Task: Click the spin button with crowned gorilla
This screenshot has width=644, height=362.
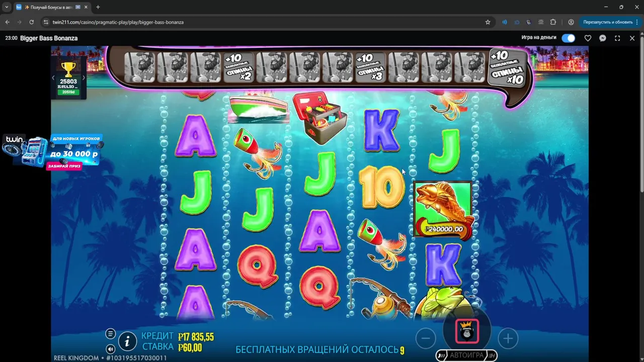Action: 467,332
